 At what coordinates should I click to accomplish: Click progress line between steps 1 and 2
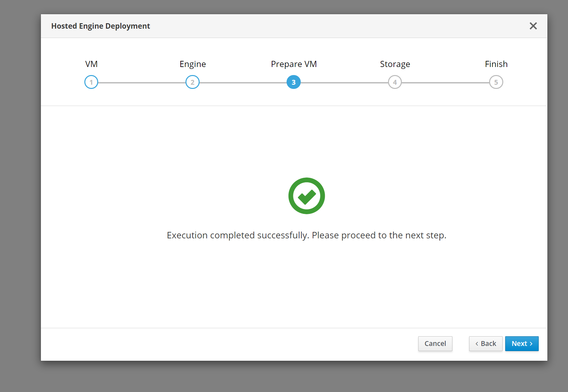[142, 82]
